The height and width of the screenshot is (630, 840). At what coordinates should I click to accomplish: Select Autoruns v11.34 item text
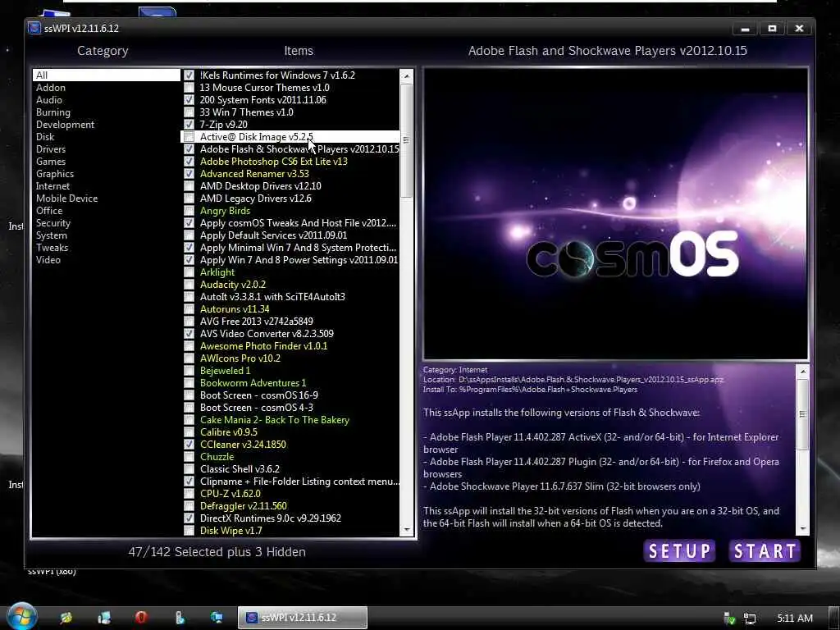[x=235, y=309]
